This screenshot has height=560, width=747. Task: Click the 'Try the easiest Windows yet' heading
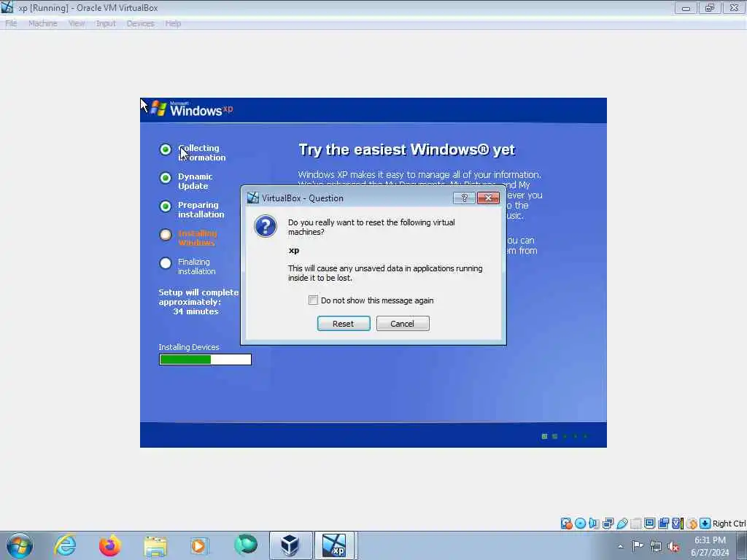[407, 149]
